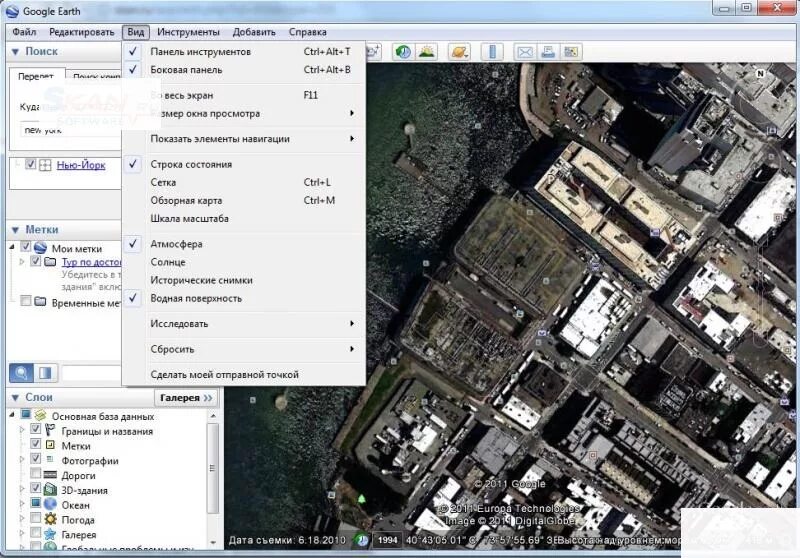The height and width of the screenshot is (558, 800).
Task: Click the Google Earth title bar icon
Action: [x=12, y=11]
